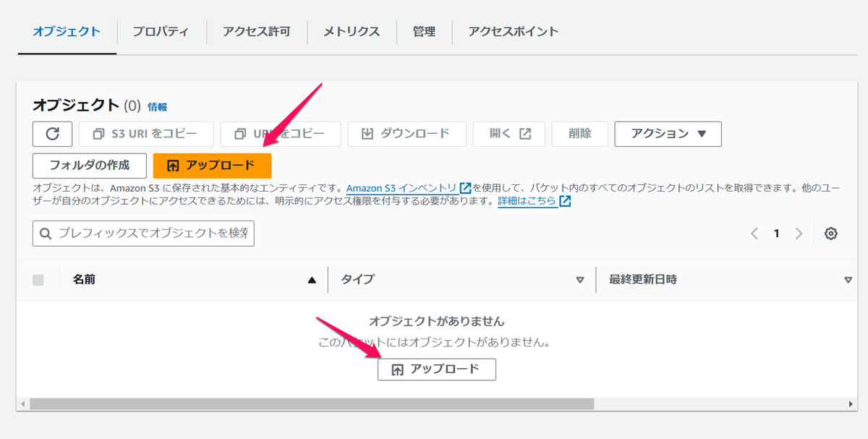Sort by 最終更新日時 column arrow
This screenshot has height=439, width=868.
click(848, 280)
